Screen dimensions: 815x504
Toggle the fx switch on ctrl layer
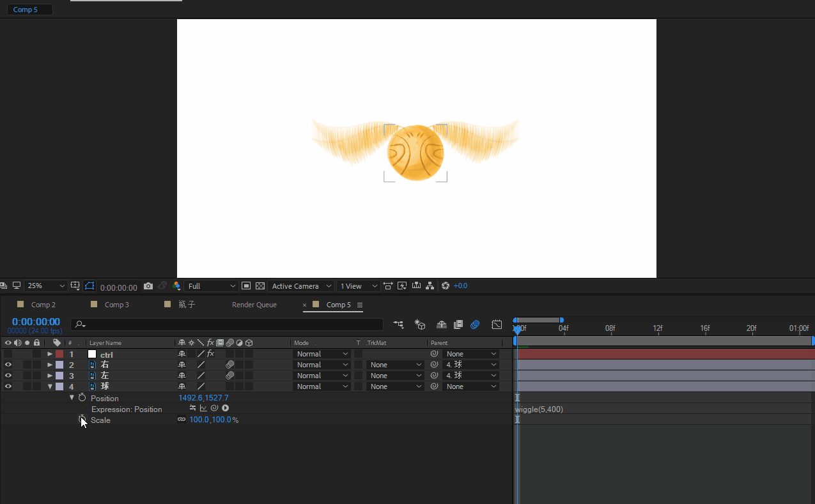coord(210,354)
